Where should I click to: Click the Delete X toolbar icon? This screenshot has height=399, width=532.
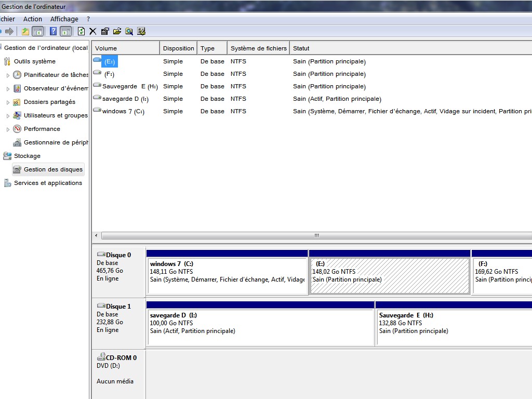tap(93, 31)
